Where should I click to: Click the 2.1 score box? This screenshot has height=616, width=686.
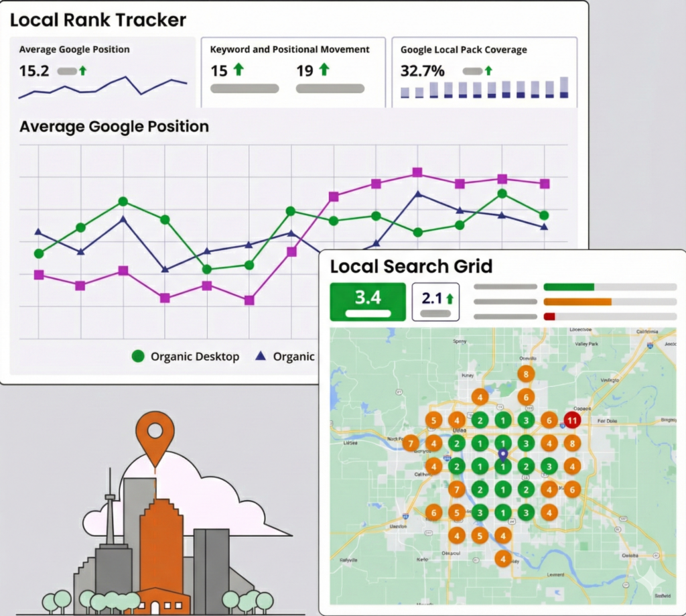(435, 302)
